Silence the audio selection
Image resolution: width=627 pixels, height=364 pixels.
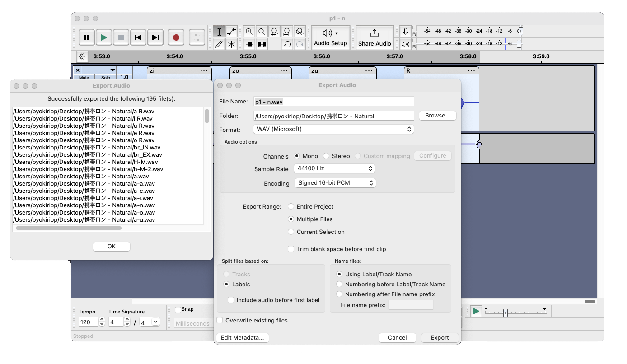pyautogui.click(x=262, y=44)
